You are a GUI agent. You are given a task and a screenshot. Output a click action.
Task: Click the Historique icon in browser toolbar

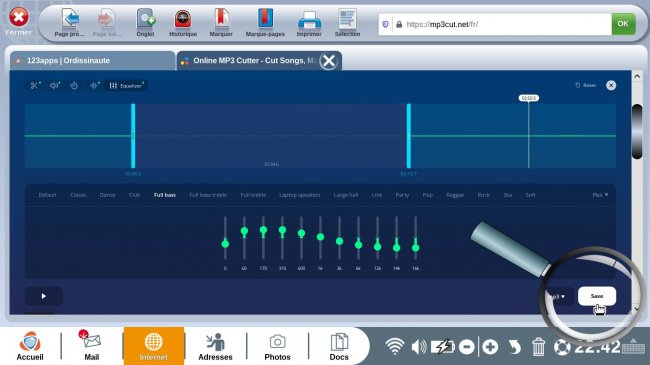pos(183,24)
